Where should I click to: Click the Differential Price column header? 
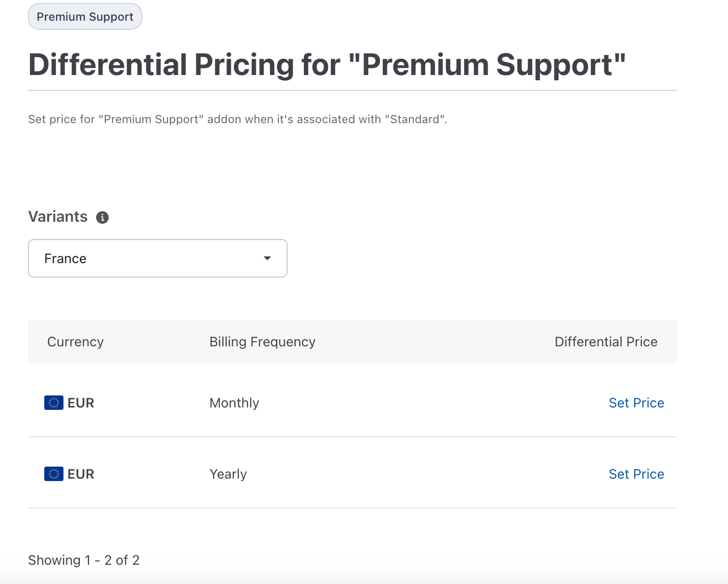pyautogui.click(x=606, y=342)
